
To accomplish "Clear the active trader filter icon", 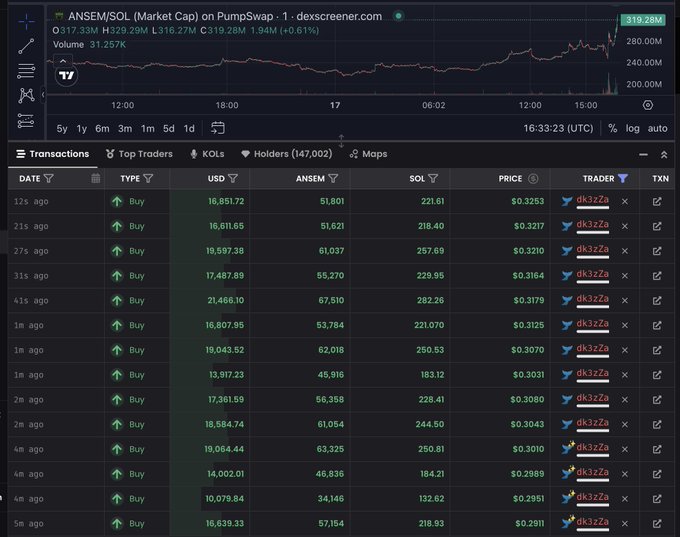I will [623, 178].
